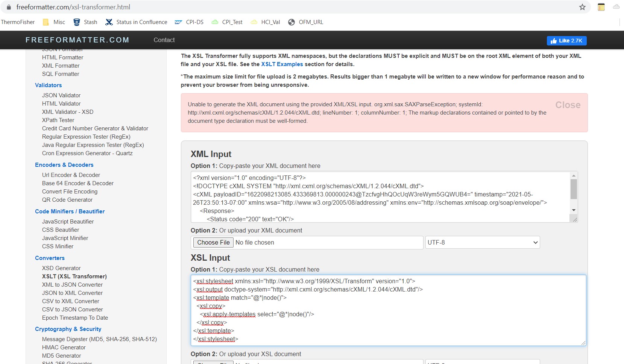624x364 pixels.
Task: Click inside the XML Input text area
Action: pyautogui.click(x=380, y=197)
